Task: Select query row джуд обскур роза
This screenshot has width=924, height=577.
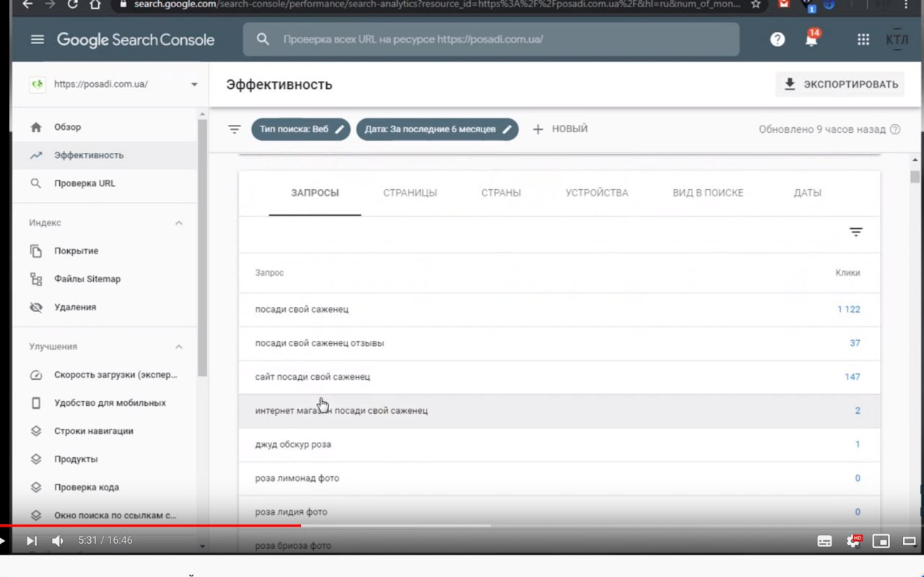Action: 559,444
